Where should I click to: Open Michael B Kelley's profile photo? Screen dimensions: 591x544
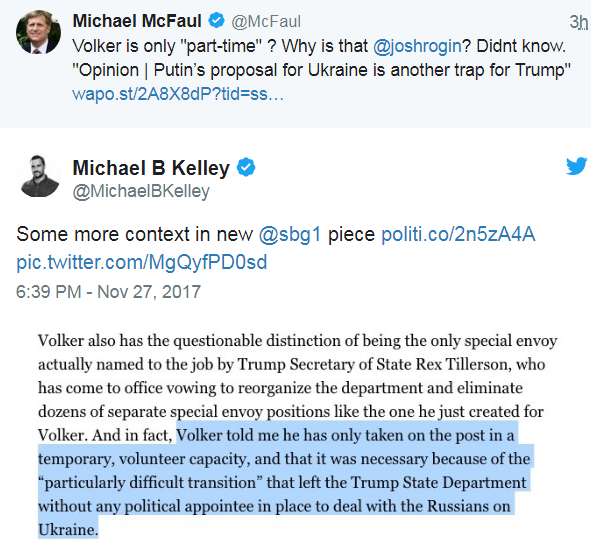pos(38,176)
